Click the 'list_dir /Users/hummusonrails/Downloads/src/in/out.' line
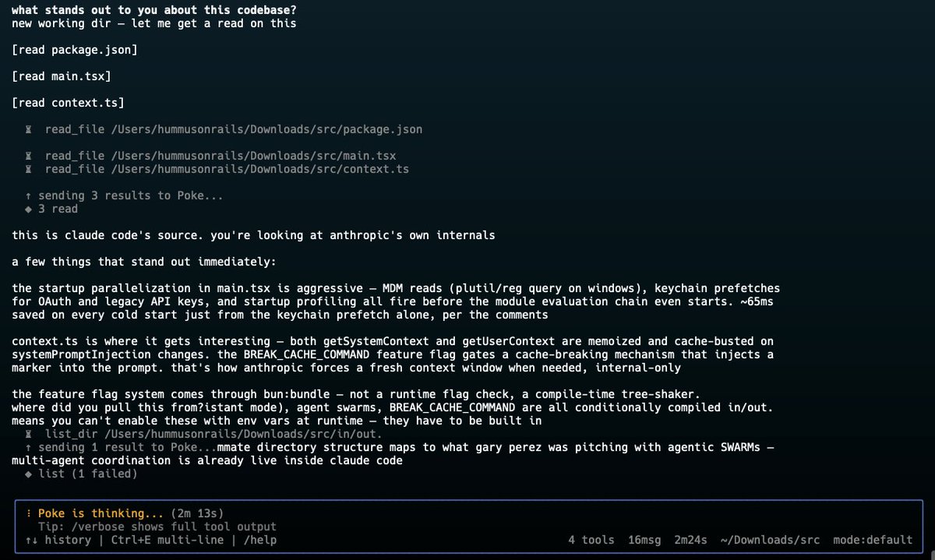This screenshot has height=560, width=935. coord(203,434)
